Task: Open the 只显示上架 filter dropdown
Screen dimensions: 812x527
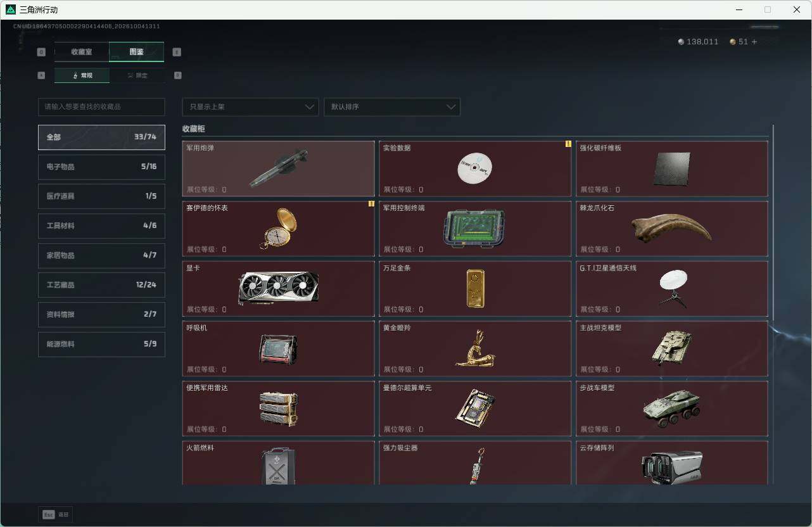Action: [x=250, y=107]
